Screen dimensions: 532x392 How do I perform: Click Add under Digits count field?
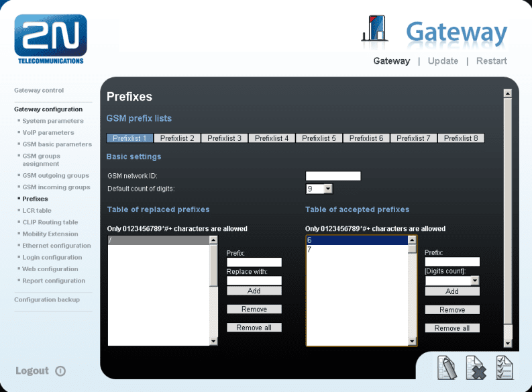452,291
